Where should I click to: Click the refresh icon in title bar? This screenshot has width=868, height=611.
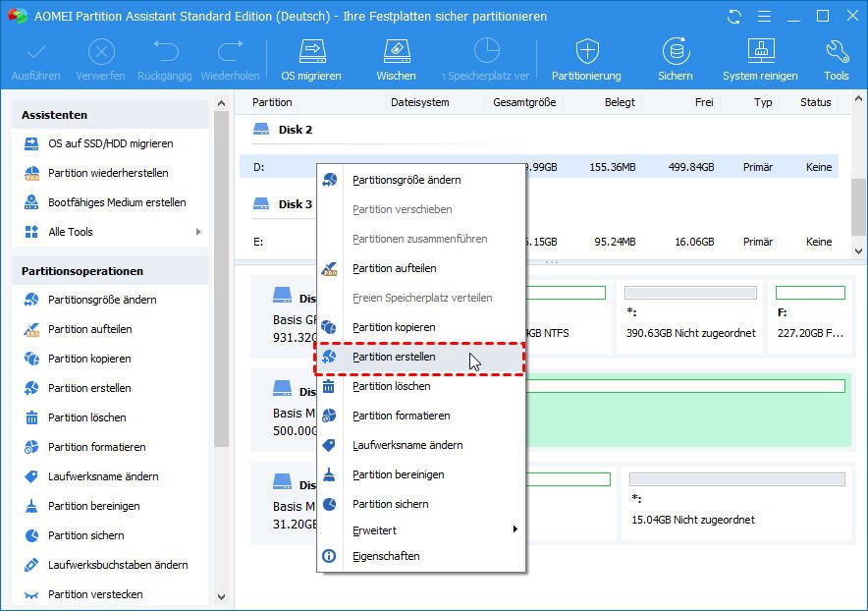734,17
